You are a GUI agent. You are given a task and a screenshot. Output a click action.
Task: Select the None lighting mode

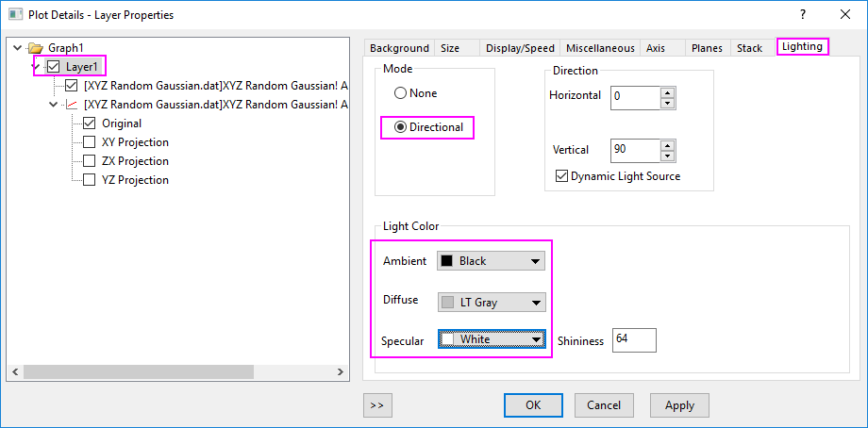(401, 93)
